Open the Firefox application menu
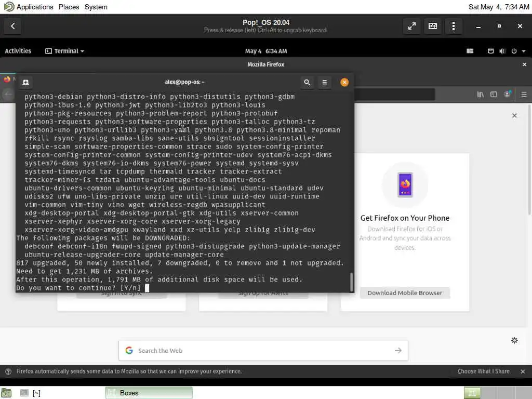The height and width of the screenshot is (399, 532). [524, 95]
